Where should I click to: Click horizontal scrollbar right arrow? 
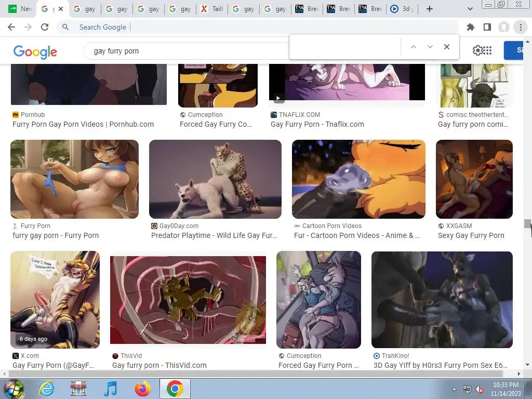[518, 374]
